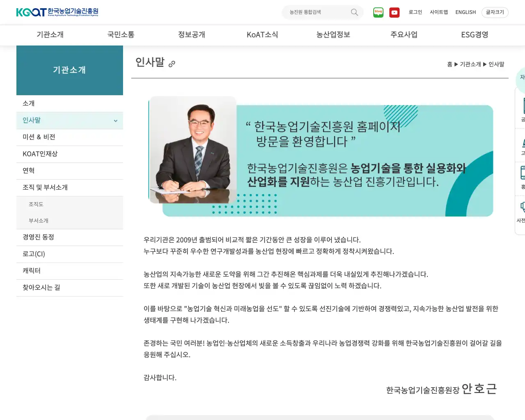The image size is (525, 420).
Task: Open the 국민소통 main menu
Action: (121, 35)
